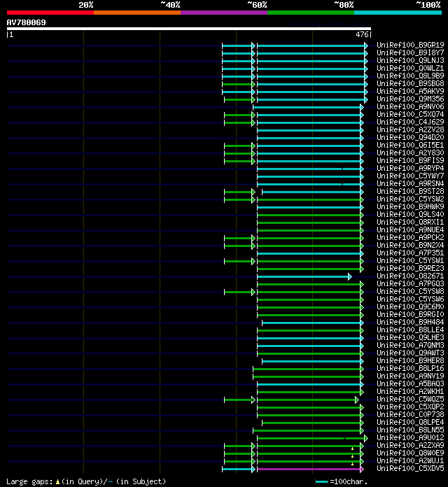Click the UniRef100_A7QNM3 name

pos(410,346)
